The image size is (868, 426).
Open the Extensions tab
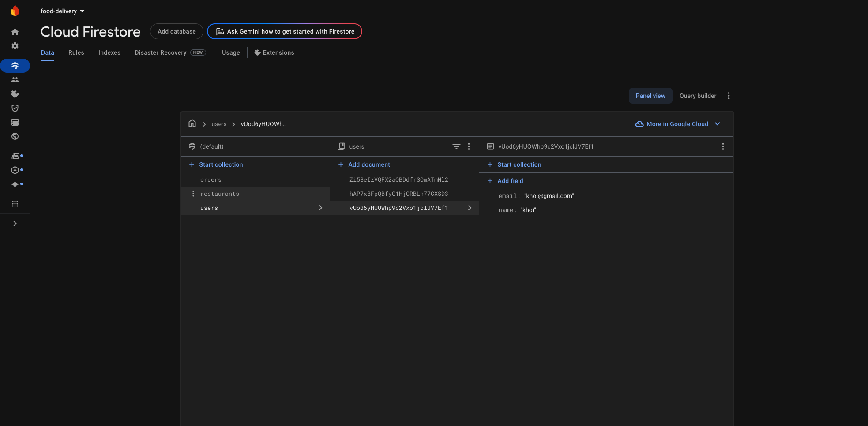(274, 52)
